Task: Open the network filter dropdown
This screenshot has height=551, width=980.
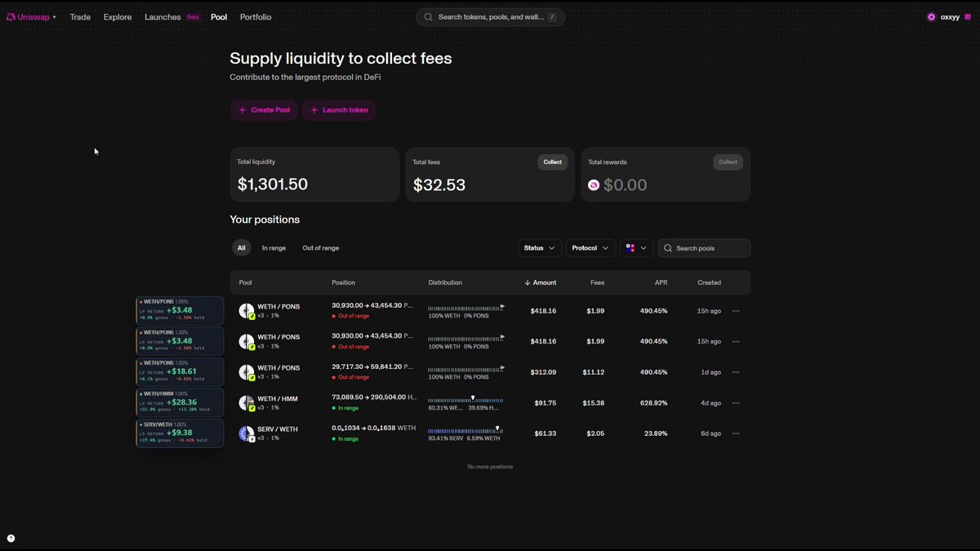Action: click(x=636, y=248)
